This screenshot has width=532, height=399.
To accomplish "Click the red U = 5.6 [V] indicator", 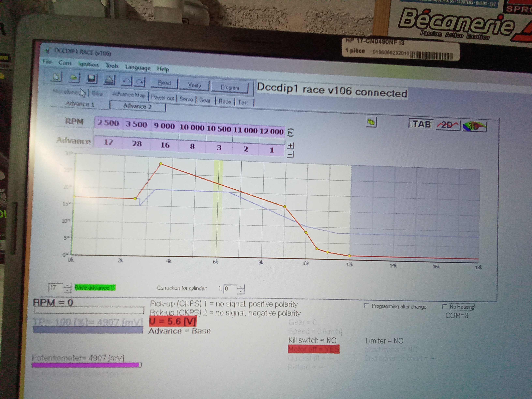I will pyautogui.click(x=173, y=322).
